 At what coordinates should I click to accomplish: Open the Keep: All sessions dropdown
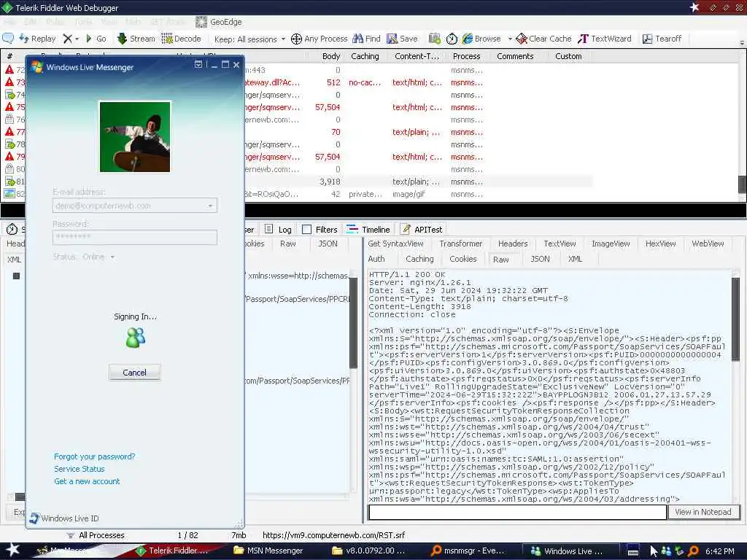[249, 39]
